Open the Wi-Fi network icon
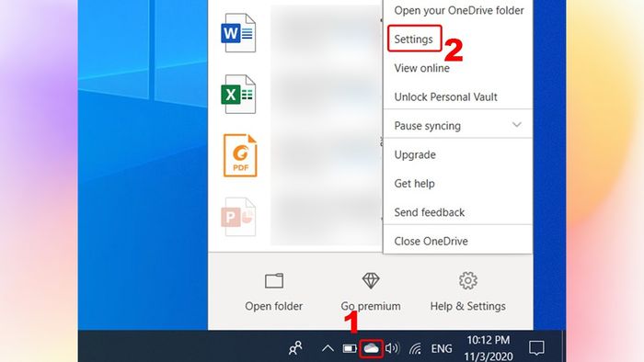 pos(415,348)
